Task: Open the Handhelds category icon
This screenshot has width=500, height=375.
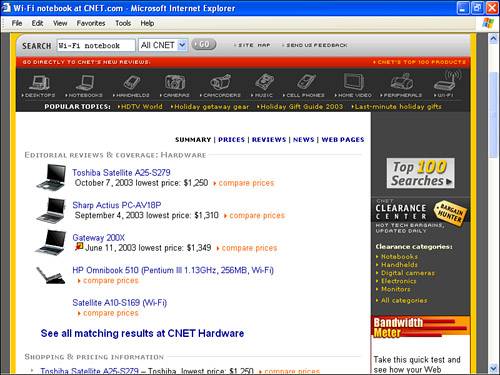Action: [132, 82]
